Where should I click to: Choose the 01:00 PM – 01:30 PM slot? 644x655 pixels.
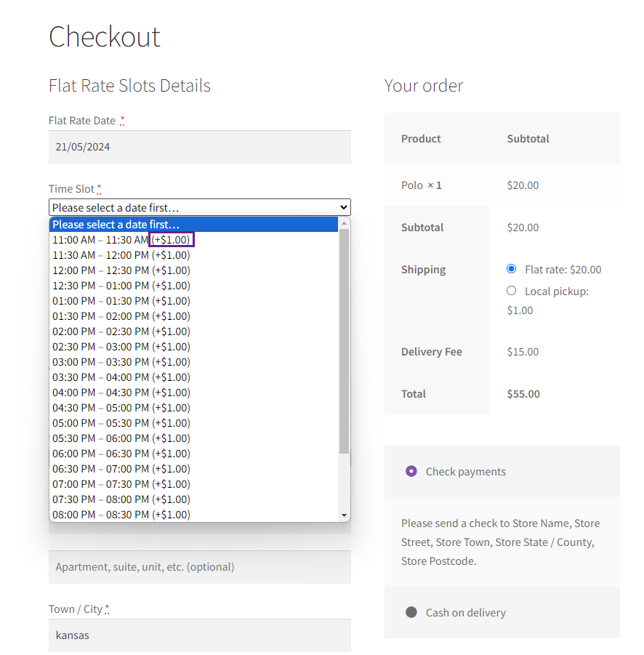(194, 301)
